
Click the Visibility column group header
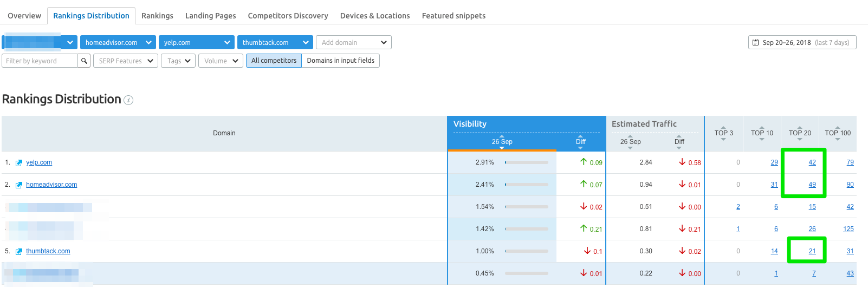tap(470, 124)
